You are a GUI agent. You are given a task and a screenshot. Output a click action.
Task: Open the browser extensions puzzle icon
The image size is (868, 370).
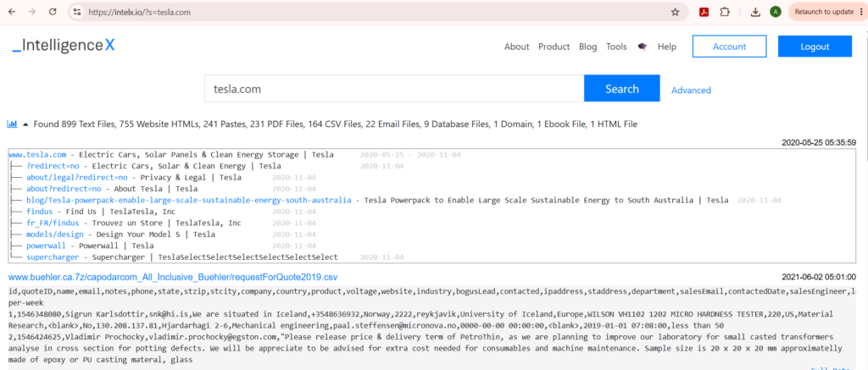724,12
